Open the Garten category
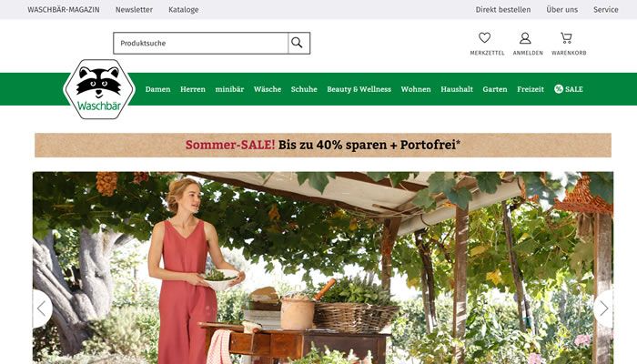This screenshot has height=364, width=637. coord(495,89)
